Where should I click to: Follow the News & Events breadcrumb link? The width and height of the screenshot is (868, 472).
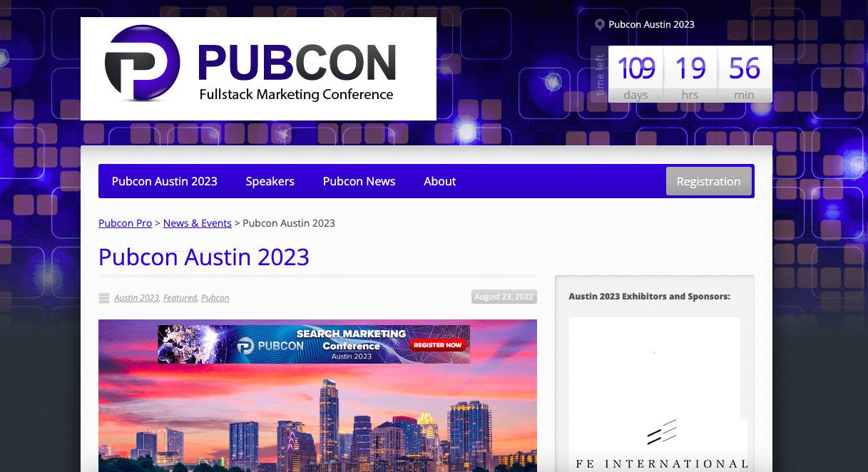tap(198, 223)
